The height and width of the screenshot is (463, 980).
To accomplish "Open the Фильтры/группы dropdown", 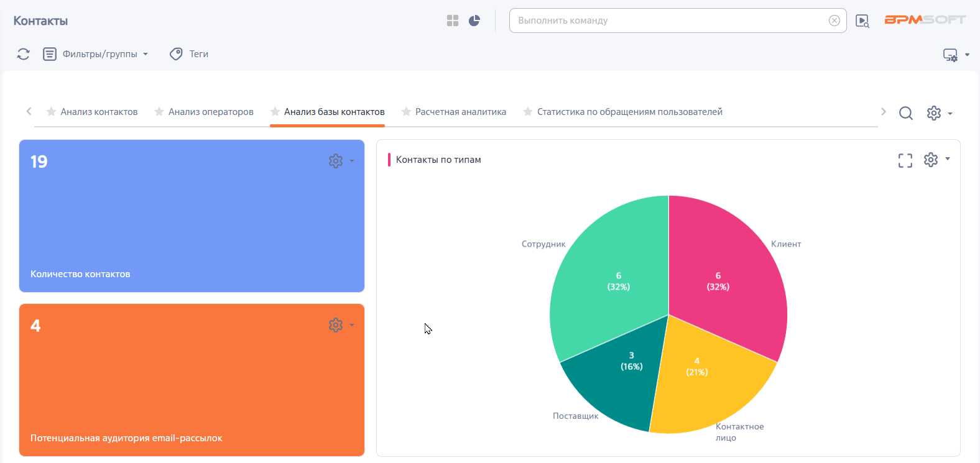I will pyautogui.click(x=96, y=54).
